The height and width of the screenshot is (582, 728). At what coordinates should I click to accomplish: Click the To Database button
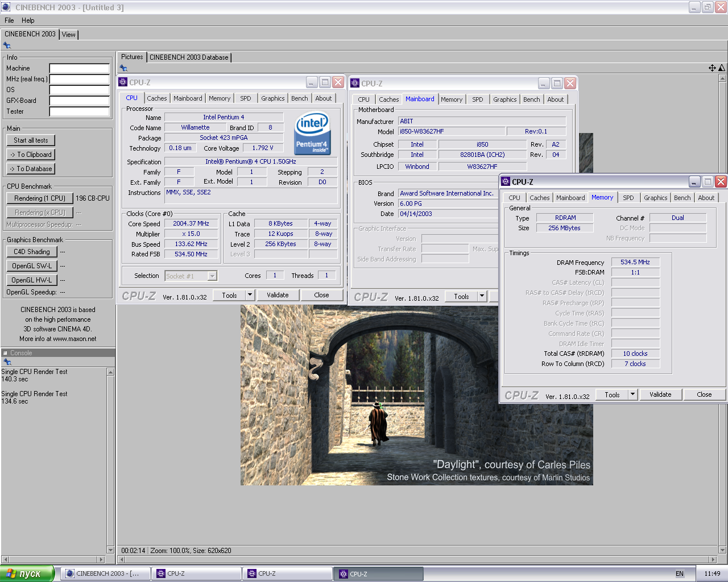(31, 169)
